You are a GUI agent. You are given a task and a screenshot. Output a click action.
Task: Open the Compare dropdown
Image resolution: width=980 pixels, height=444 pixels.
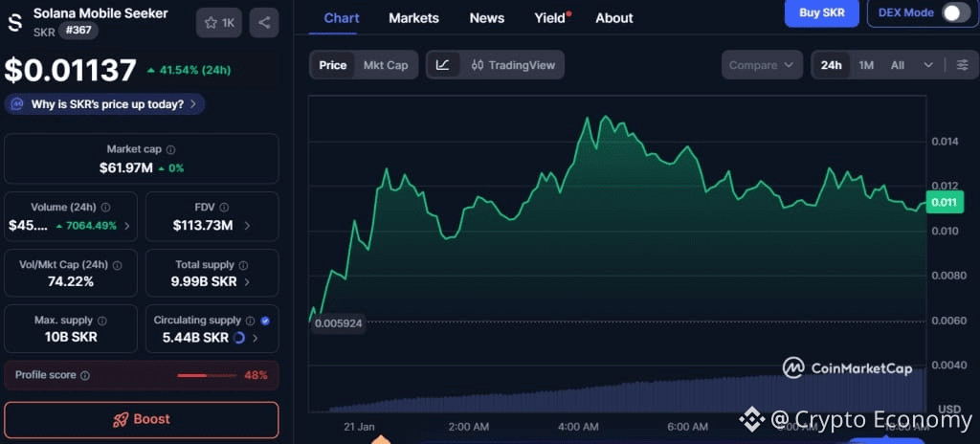pos(762,65)
